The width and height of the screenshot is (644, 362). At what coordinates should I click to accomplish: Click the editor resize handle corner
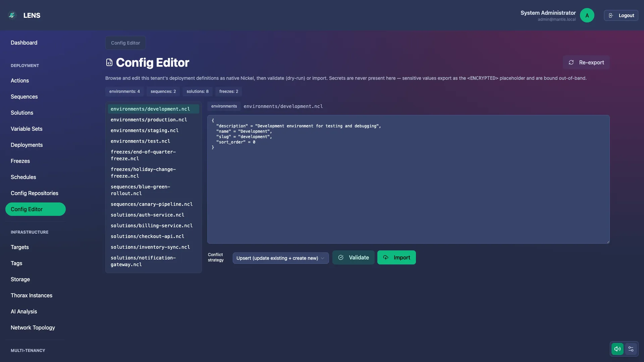pos(607,242)
